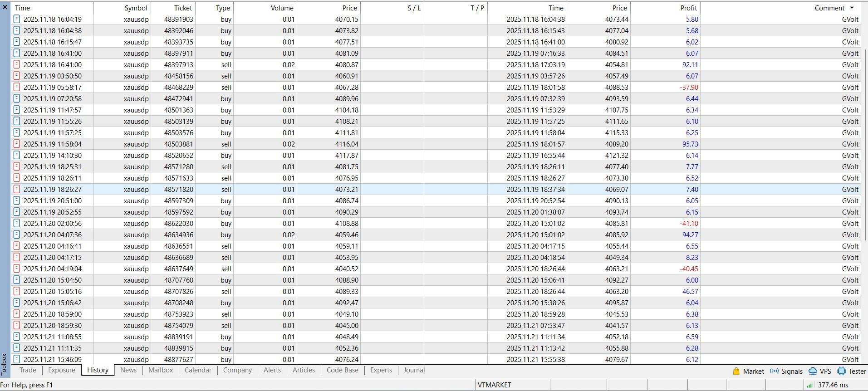Click the sell icon on the 2025.11.20 04:19:04 row
The width and height of the screenshot is (868, 391).
[17, 269]
